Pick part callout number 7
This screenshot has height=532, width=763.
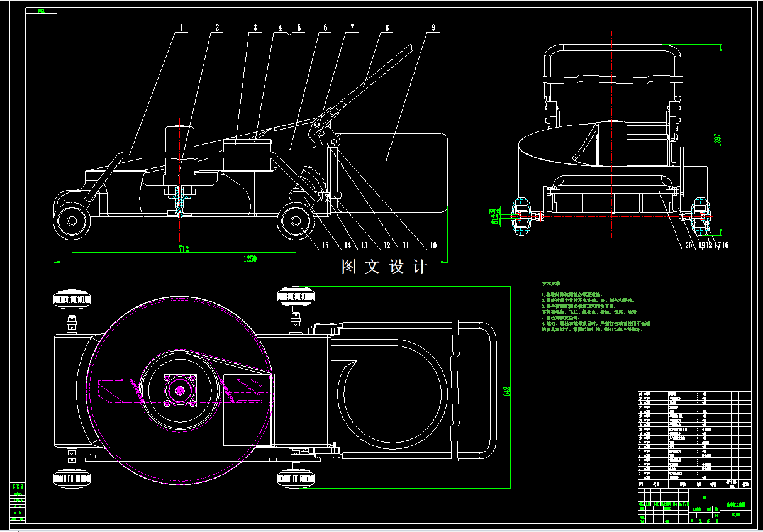click(352, 28)
